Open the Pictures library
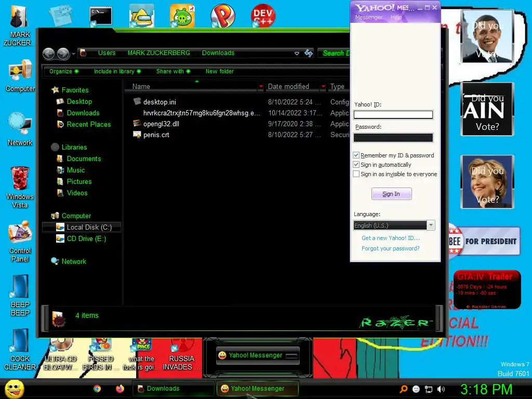532x399 pixels. point(79,181)
